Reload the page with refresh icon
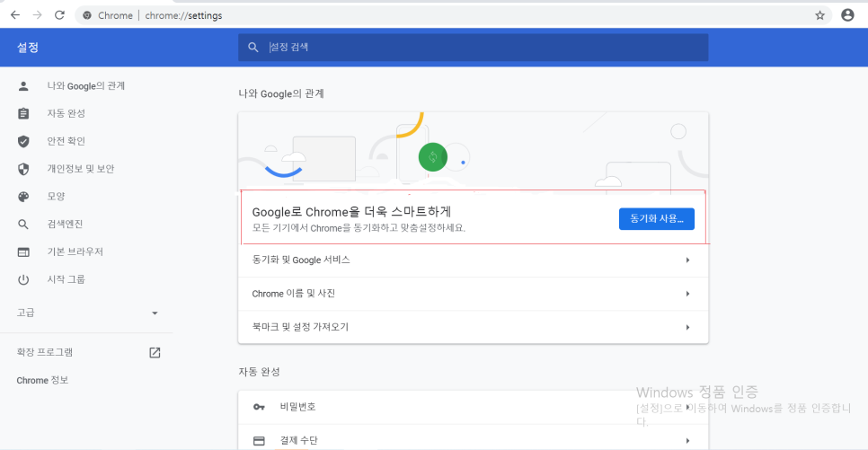The width and height of the screenshot is (868, 450). point(59,15)
